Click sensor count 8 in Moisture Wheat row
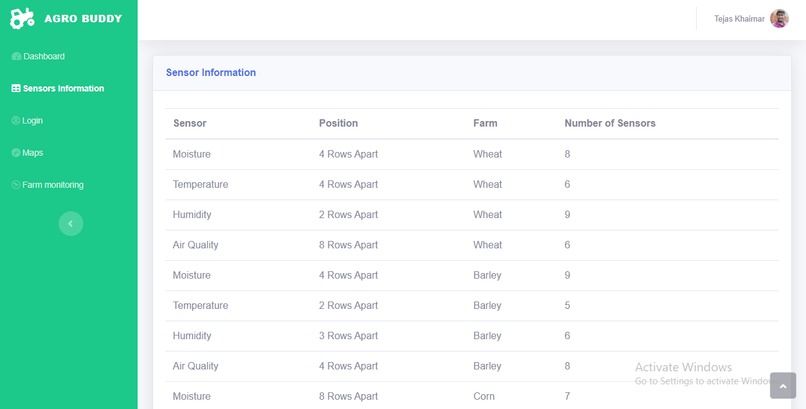 567,154
